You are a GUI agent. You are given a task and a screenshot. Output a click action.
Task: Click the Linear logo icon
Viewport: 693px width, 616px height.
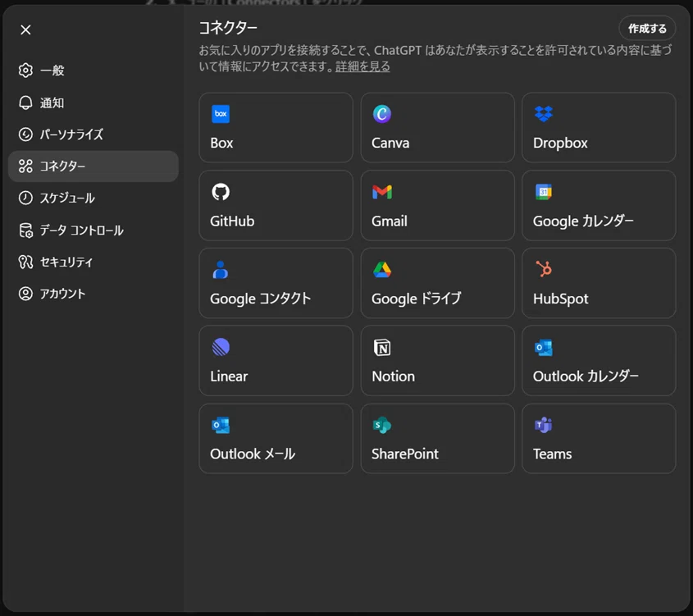click(221, 347)
